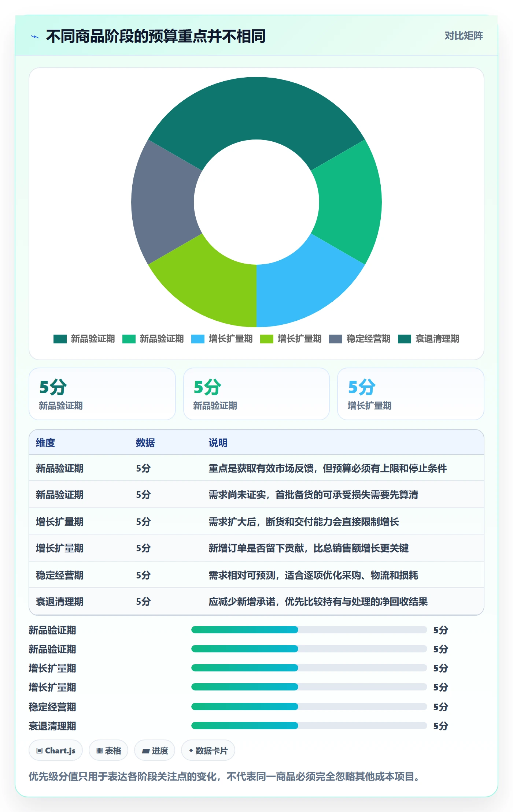Image resolution: width=513 pixels, height=812 pixels.
Task: Toggle the lime green 增长扩量期 legend swatch
Action: point(266,339)
